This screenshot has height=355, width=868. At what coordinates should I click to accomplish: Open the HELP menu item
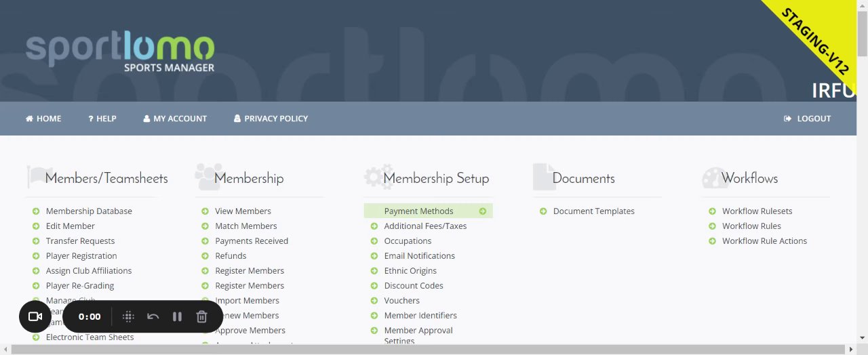click(x=102, y=119)
